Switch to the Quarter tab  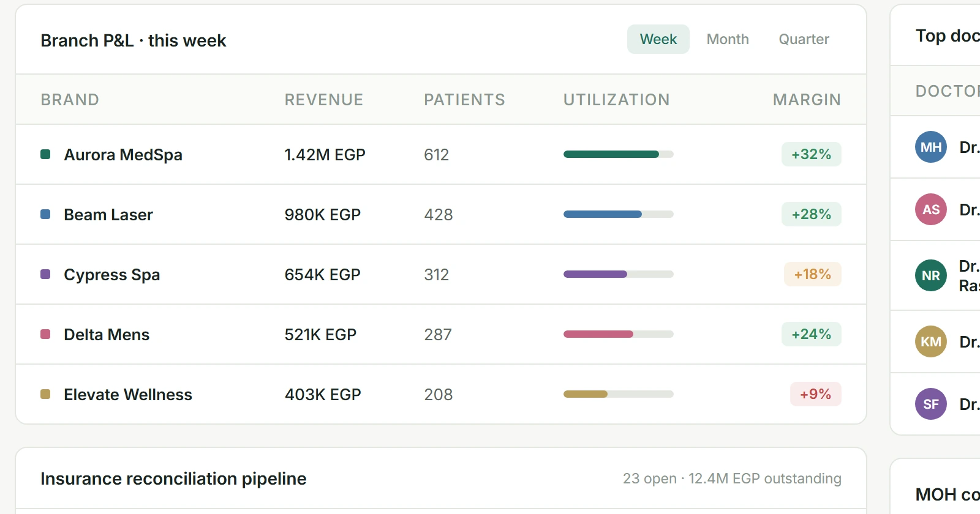click(x=804, y=39)
